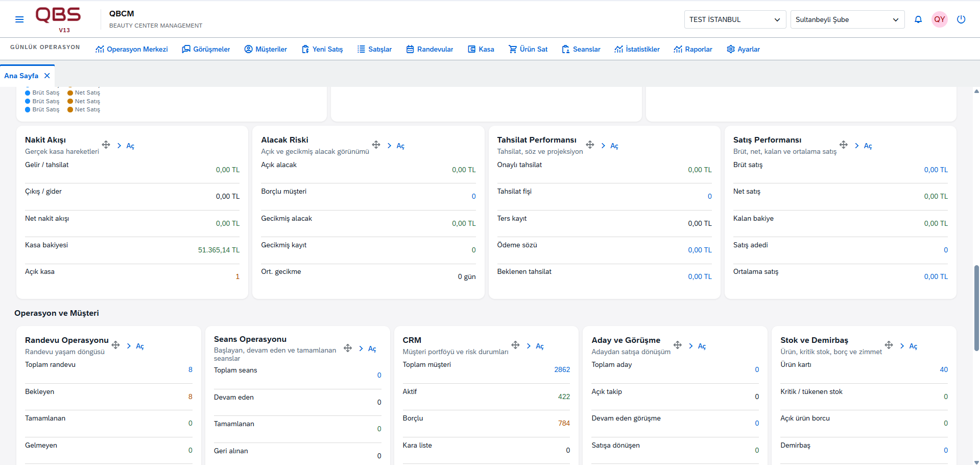Click Aç link on Randevu Operasyonu
This screenshot has width=980, height=465.
point(140,346)
